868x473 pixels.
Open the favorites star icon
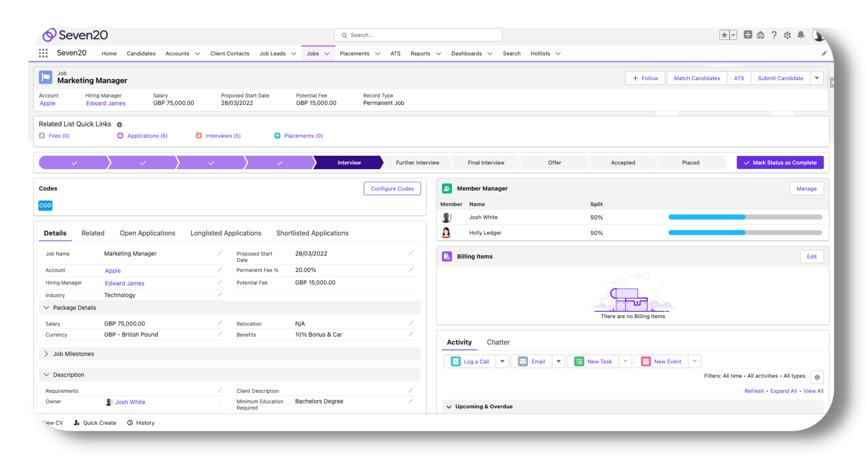click(724, 35)
